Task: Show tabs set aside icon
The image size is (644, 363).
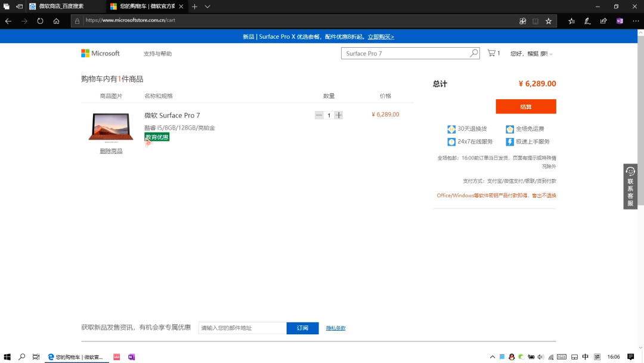Action: click(6, 7)
